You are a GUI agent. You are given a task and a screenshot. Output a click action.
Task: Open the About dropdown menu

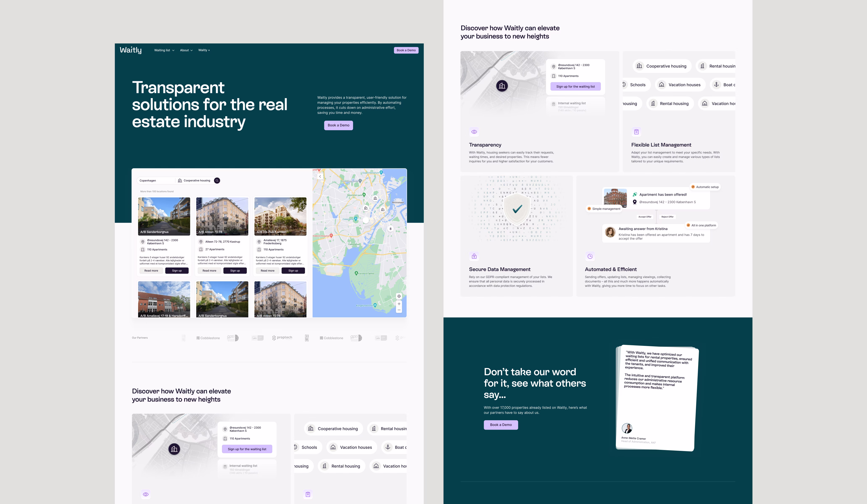pos(186,50)
